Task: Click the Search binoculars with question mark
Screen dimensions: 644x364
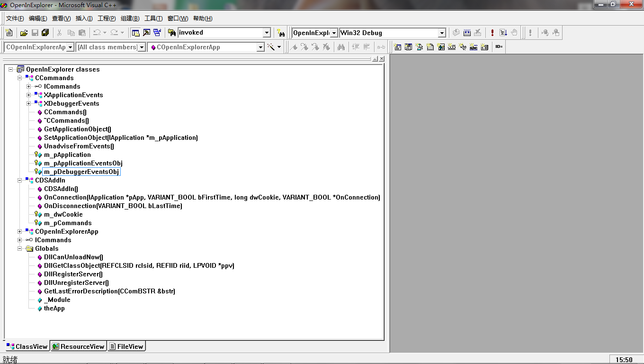Action: 281,33
